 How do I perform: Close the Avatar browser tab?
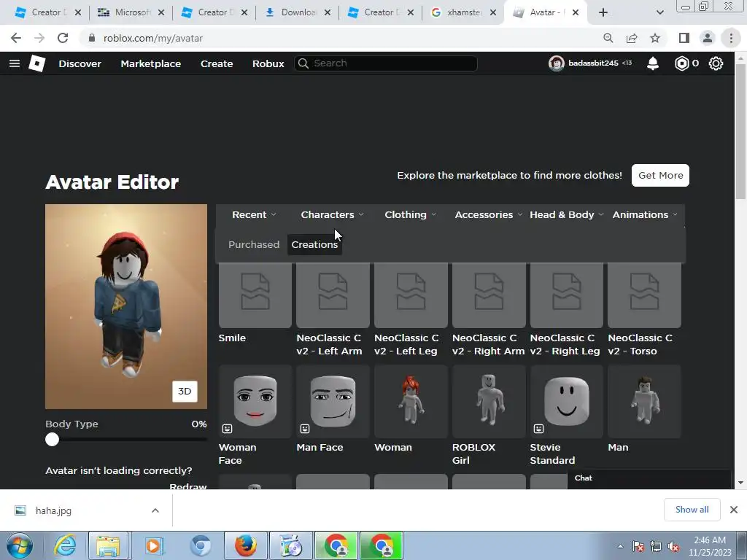tap(576, 12)
